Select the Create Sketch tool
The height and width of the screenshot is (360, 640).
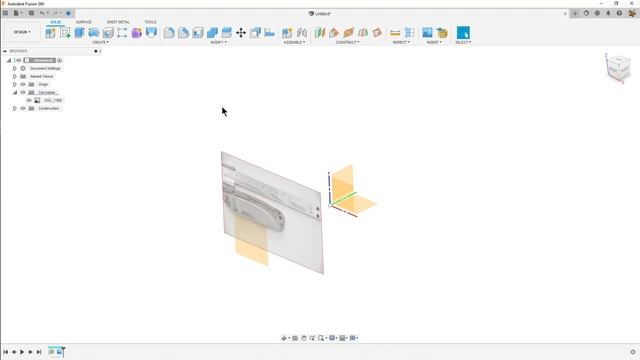65,33
